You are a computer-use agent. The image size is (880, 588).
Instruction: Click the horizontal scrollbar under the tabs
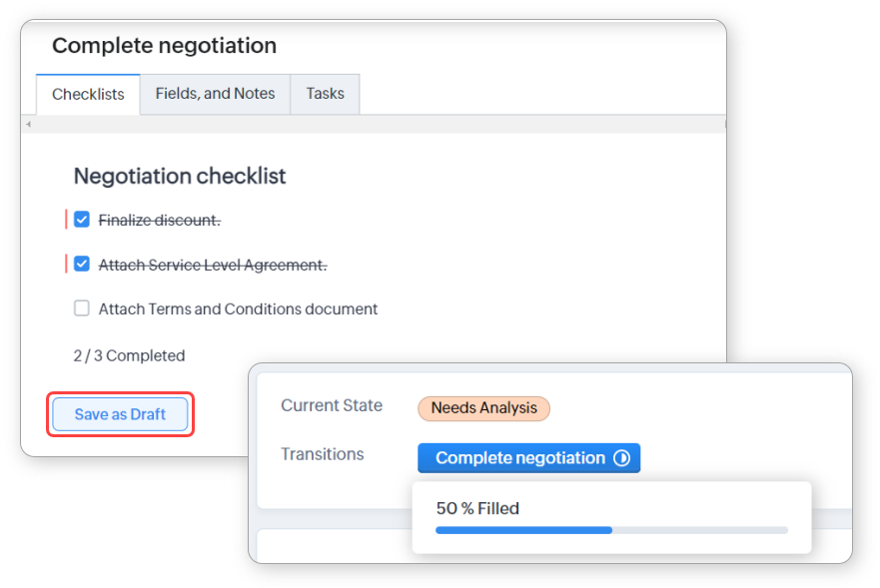[375, 125]
